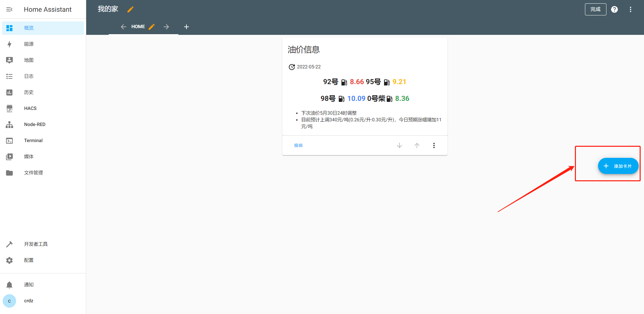The width and height of the screenshot is (644, 314).
Task: Move the HOME view left
Action: point(123,27)
